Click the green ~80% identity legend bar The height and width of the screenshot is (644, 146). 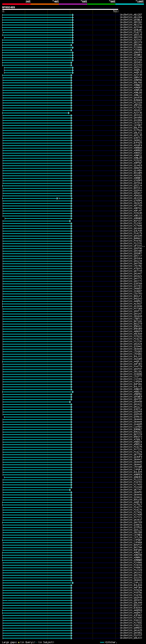[101, 4]
